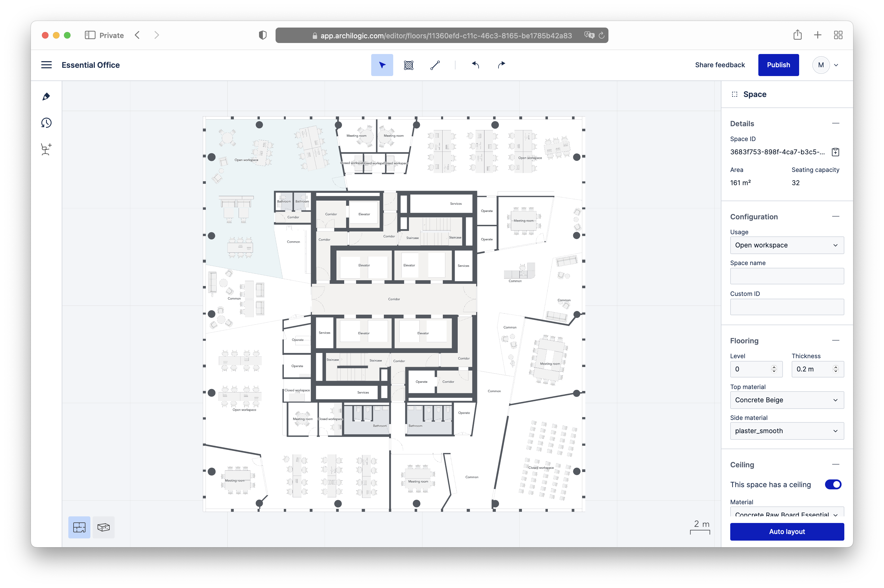
Task: Click the privacy shield icon
Action: [263, 35]
